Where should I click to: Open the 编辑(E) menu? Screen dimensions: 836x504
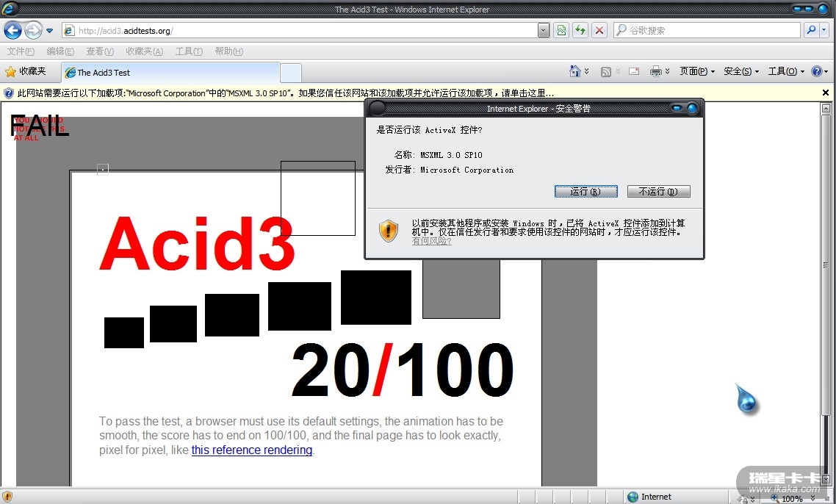60,51
